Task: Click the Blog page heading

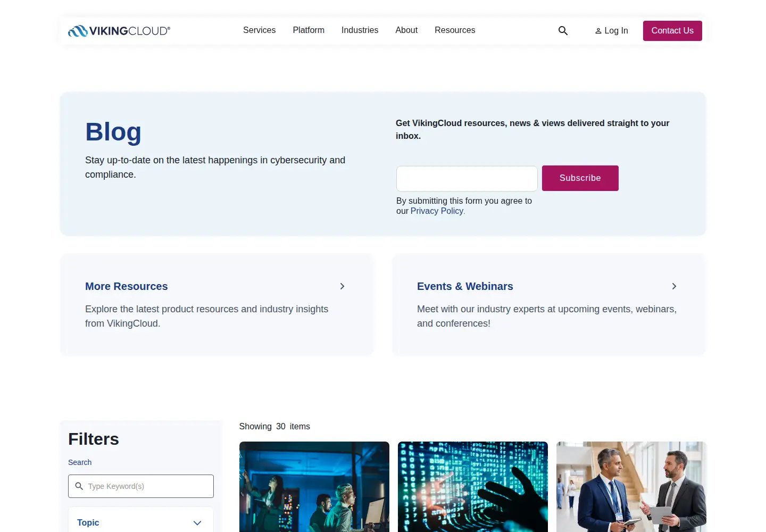Action: coord(113,132)
